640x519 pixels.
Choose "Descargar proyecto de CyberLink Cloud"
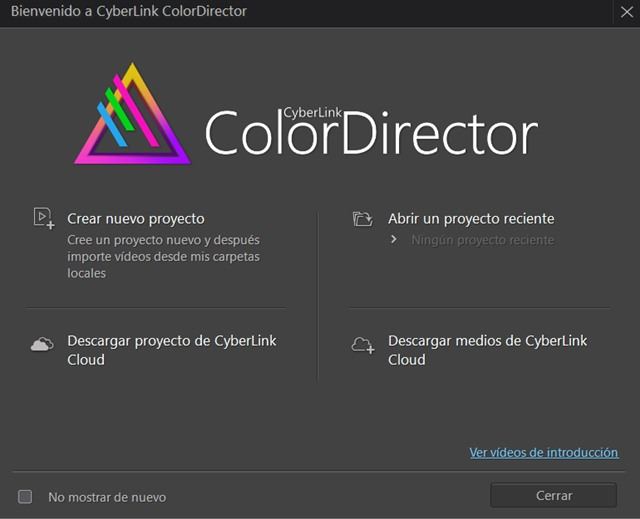[172, 350]
